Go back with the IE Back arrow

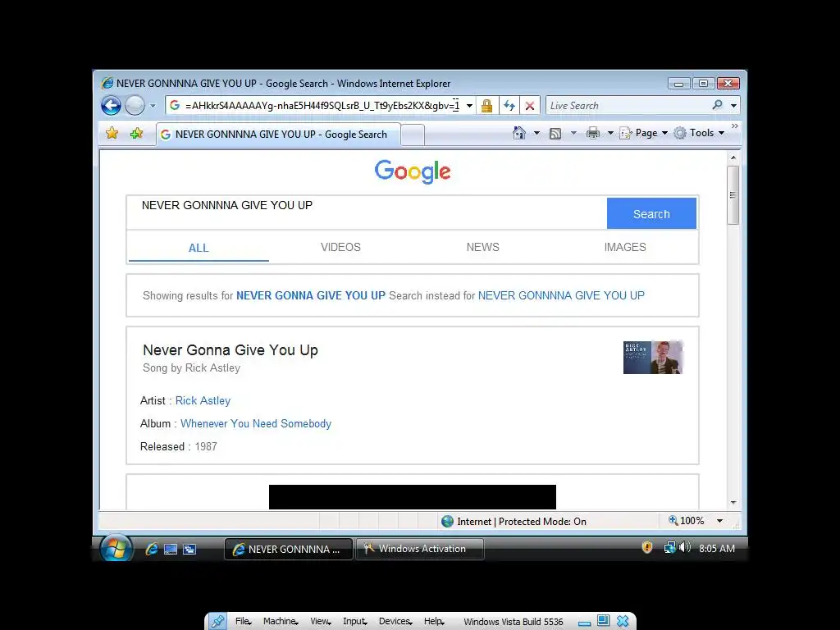coord(111,106)
